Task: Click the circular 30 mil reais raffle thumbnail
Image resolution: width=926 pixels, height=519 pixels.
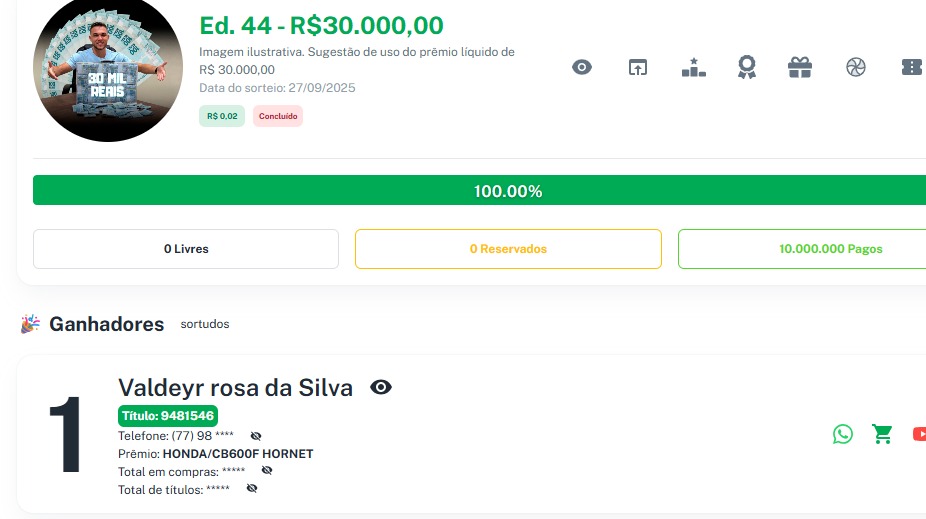Action: (108, 68)
